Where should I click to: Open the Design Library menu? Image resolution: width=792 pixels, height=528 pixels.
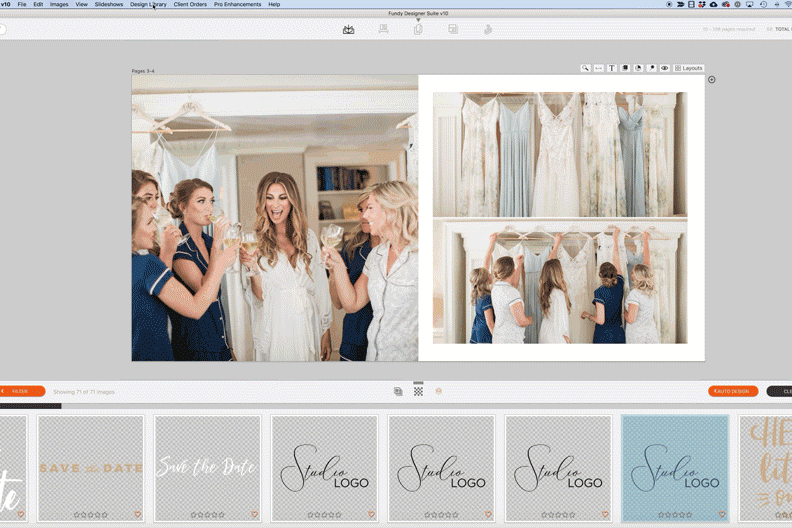pyautogui.click(x=148, y=4)
